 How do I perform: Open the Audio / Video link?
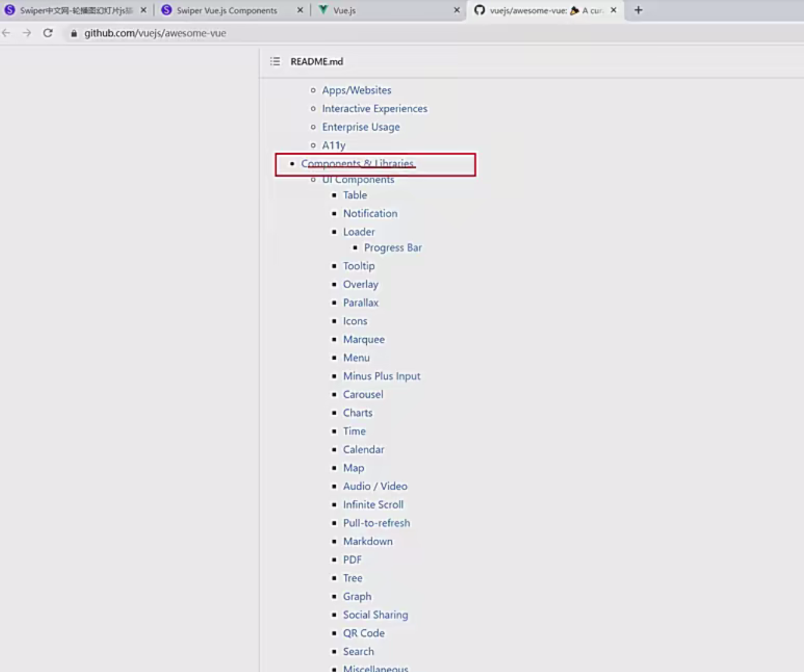click(375, 485)
